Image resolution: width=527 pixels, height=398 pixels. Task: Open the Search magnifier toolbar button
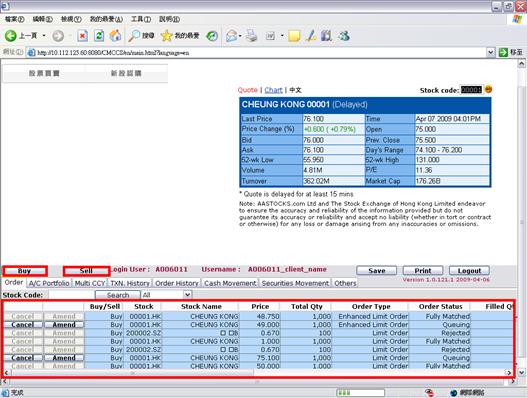(141, 36)
